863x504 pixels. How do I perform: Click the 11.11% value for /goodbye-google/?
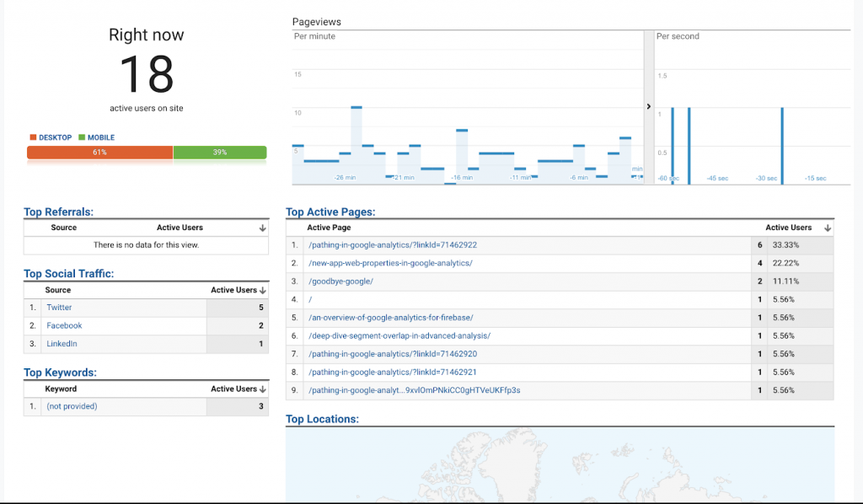click(x=786, y=281)
